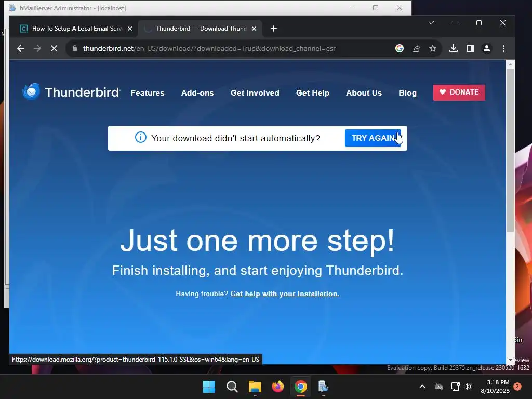Stop loading the page with the X button

(x=54, y=48)
